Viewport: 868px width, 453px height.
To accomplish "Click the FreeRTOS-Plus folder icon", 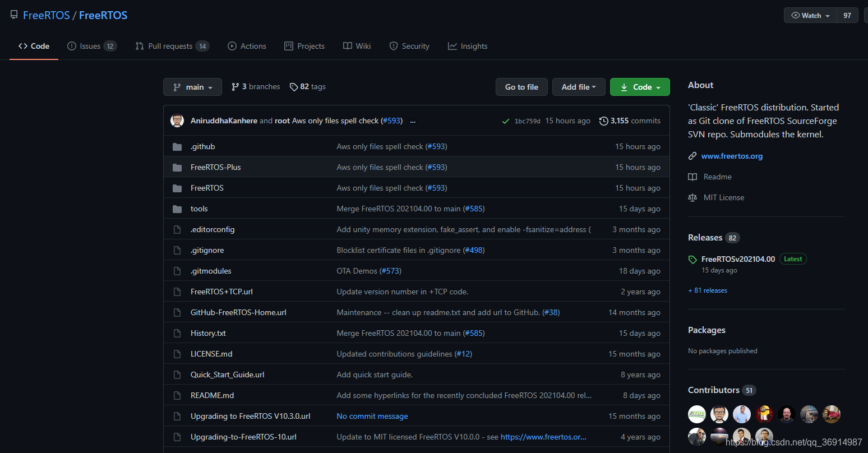I will tap(177, 168).
